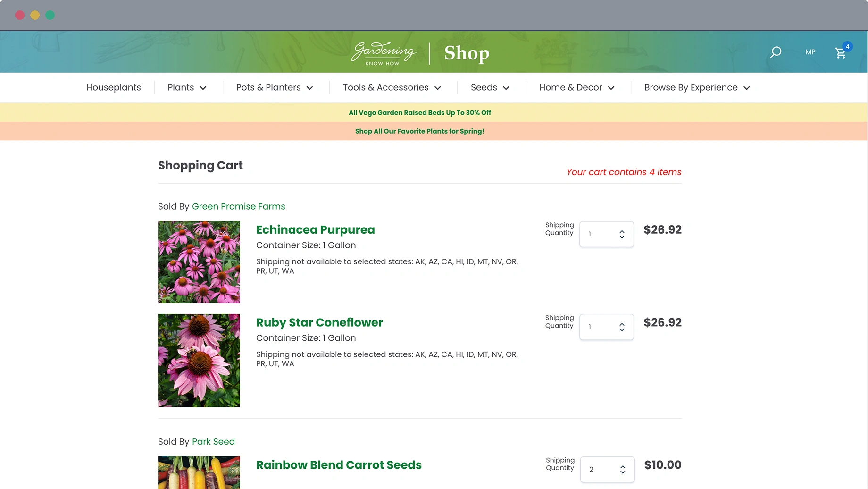Select Ruby Star Coneflower shipping restriction text

[387, 359]
